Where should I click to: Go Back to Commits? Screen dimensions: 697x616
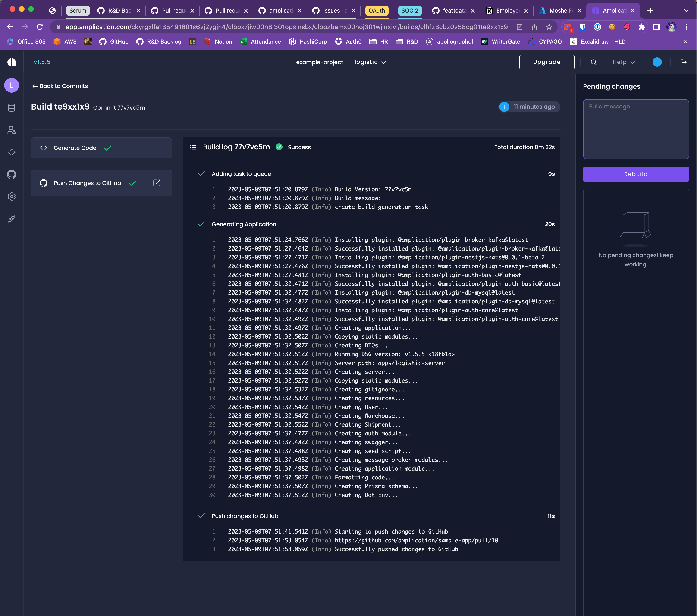[60, 86]
